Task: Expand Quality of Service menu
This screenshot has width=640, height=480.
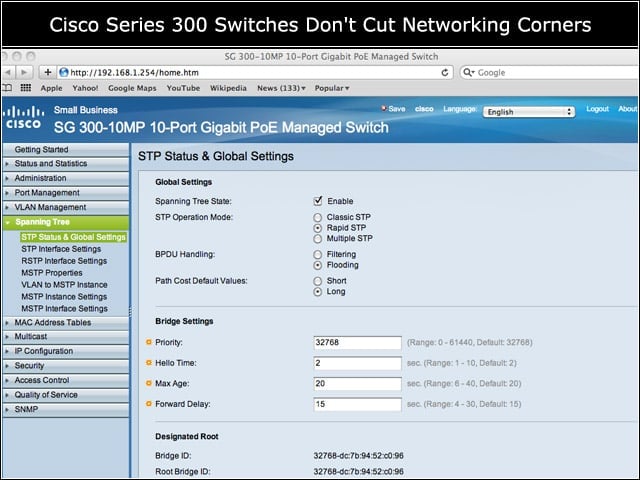Action: [66, 395]
